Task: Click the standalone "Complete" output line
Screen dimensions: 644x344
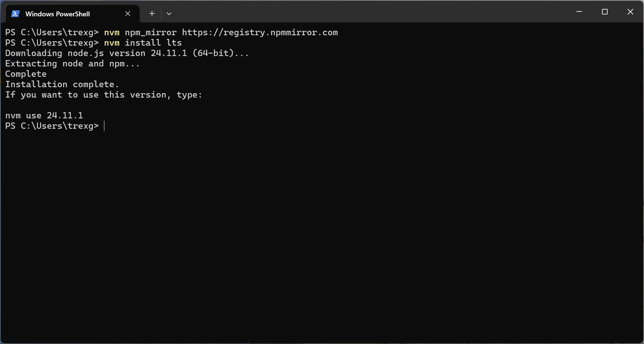Action: tap(26, 74)
